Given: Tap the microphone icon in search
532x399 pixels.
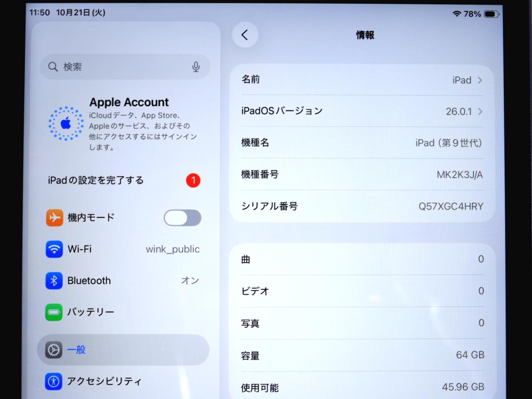Looking at the screenshot, I should [196, 67].
